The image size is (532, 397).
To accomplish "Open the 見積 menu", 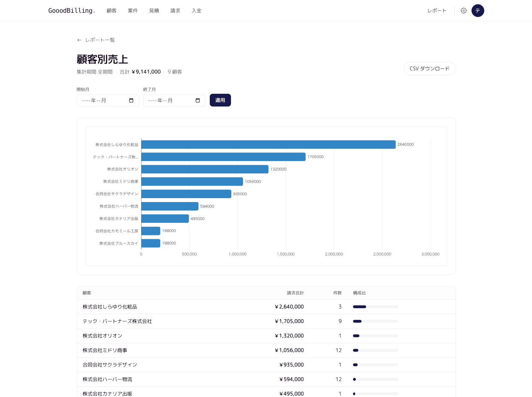I will [154, 11].
